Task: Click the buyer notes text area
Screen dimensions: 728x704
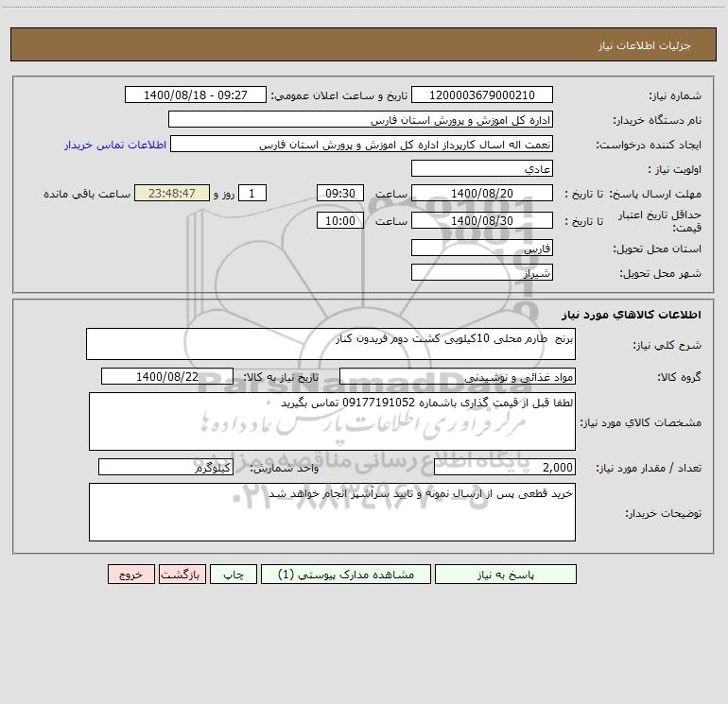Action: tap(332, 512)
